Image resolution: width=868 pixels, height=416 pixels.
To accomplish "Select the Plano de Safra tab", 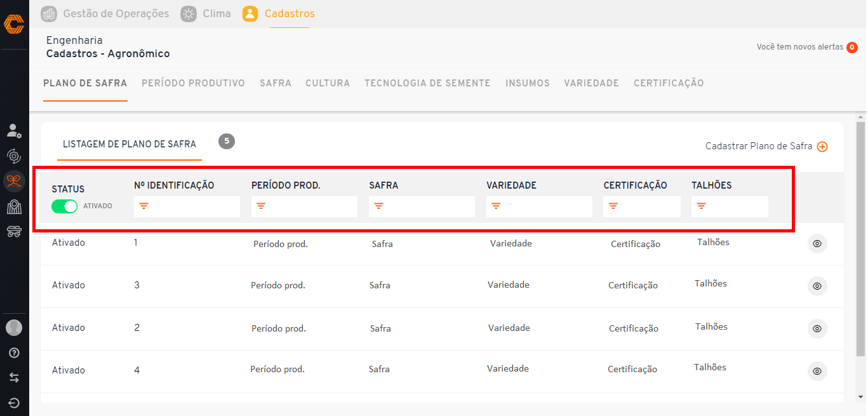I will coord(85,83).
